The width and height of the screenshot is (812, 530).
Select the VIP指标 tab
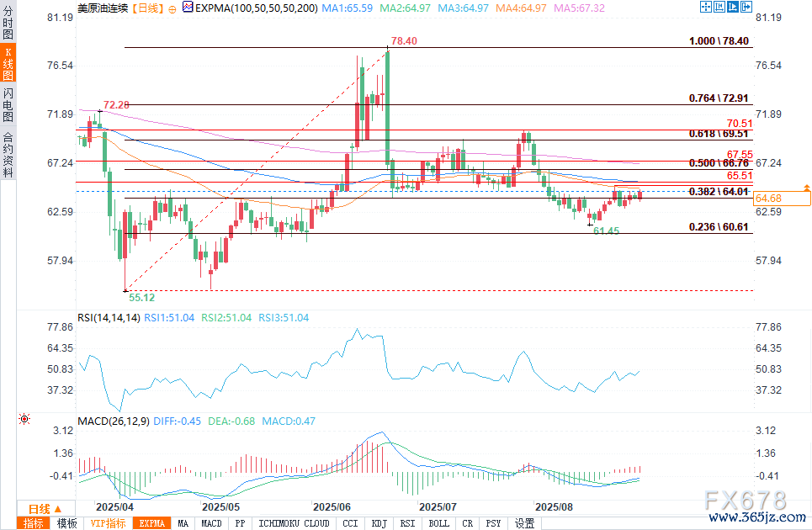(109, 523)
